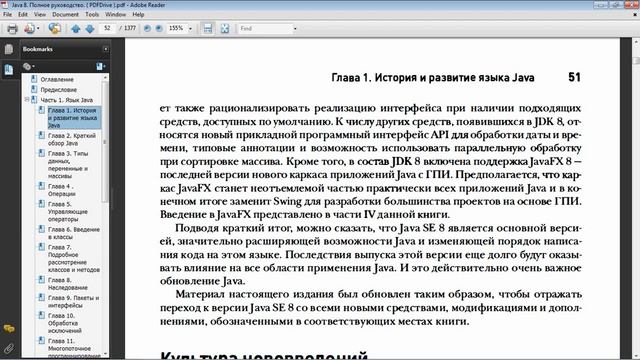Viewport: 640px width, 360px height.
Task: Open the zoom level dropdown arrow
Action: [x=190, y=29]
